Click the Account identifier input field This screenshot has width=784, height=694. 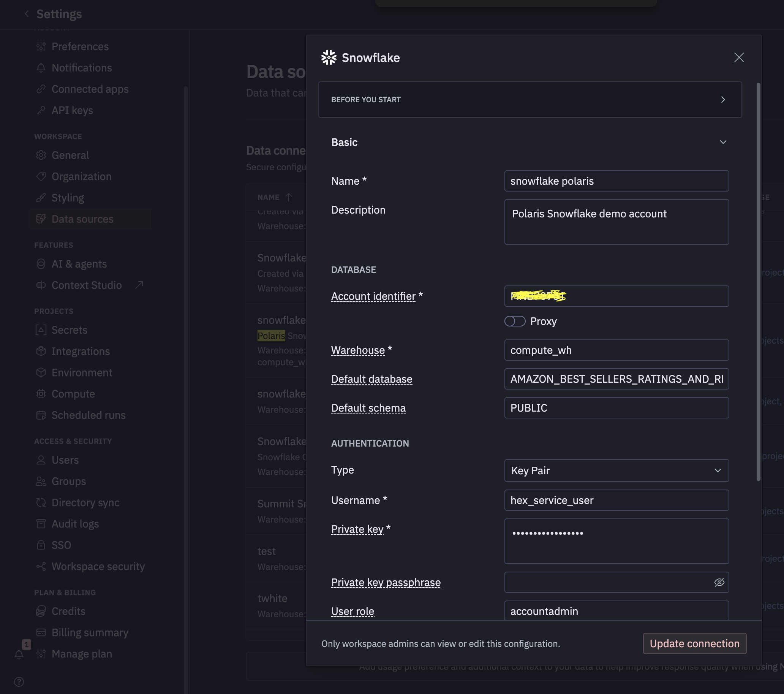pos(616,296)
